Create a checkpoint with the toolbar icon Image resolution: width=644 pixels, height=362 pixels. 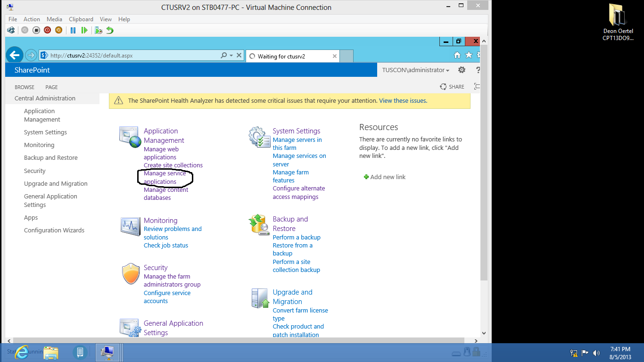coord(98,30)
